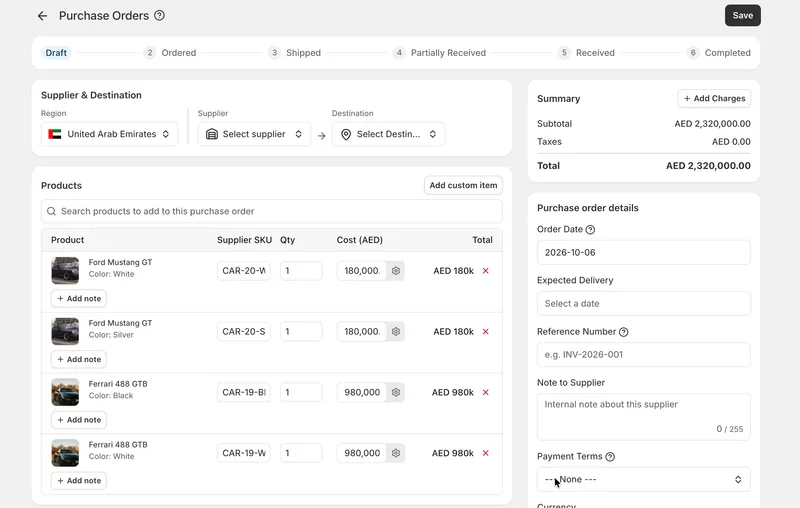Click Supplier SKU field CAR-20-W

coord(244,271)
